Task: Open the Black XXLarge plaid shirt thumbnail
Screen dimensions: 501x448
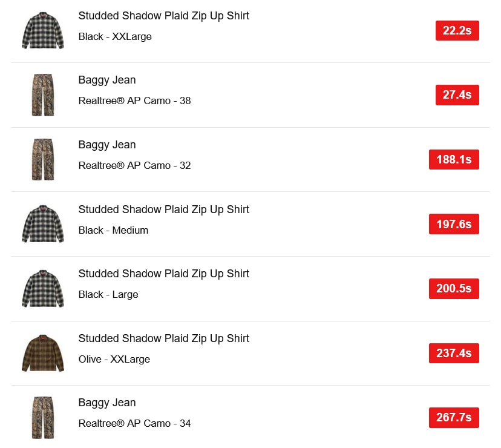Action: [43, 31]
